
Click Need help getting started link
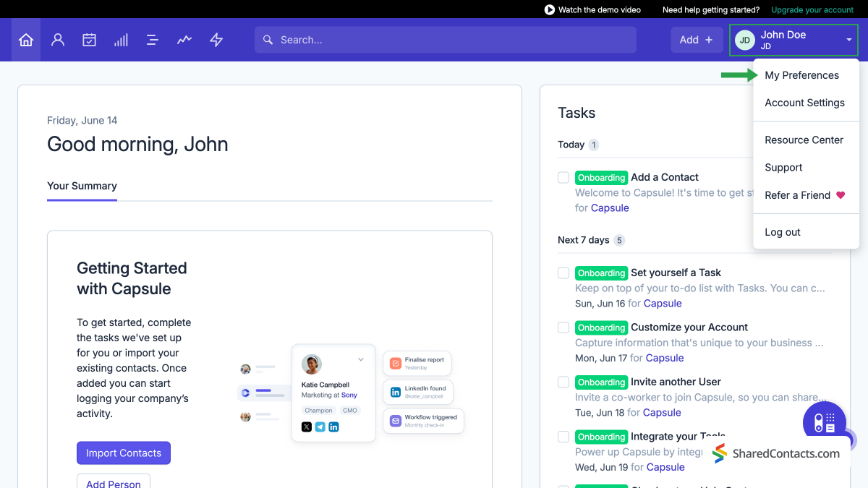click(711, 10)
